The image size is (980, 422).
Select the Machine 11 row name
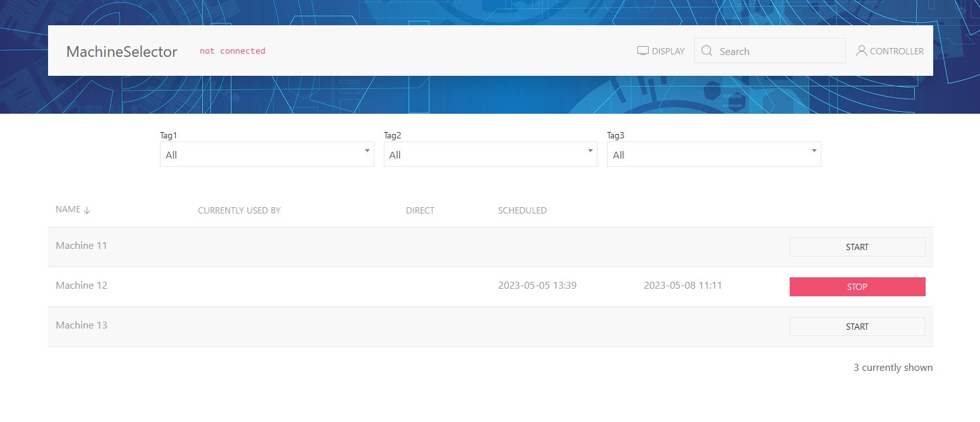tap(82, 246)
